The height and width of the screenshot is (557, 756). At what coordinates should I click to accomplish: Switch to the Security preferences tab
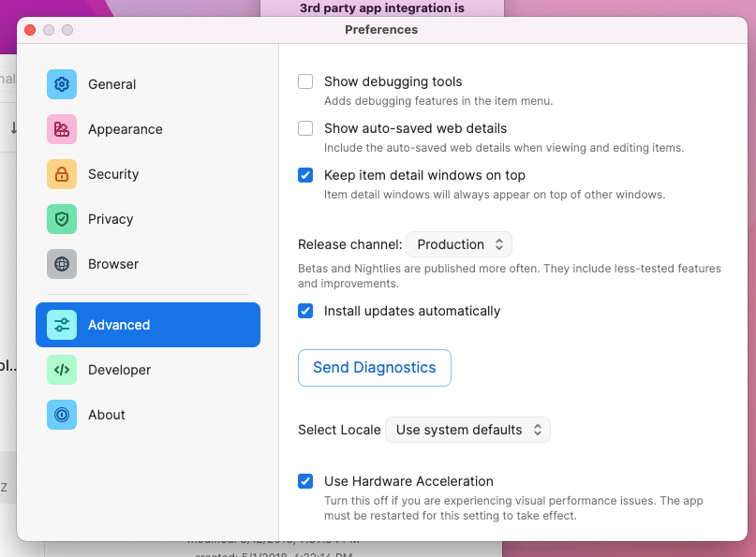pyautogui.click(x=113, y=174)
